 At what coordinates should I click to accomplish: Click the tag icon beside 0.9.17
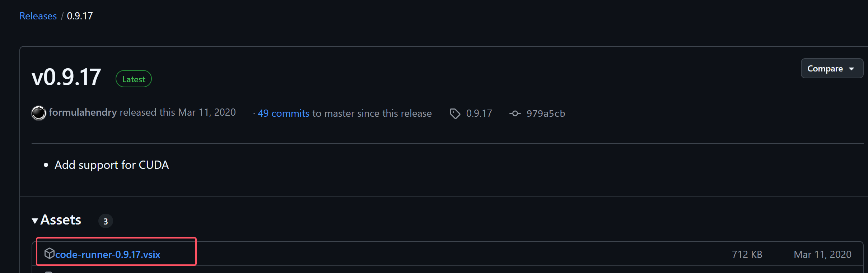(455, 114)
